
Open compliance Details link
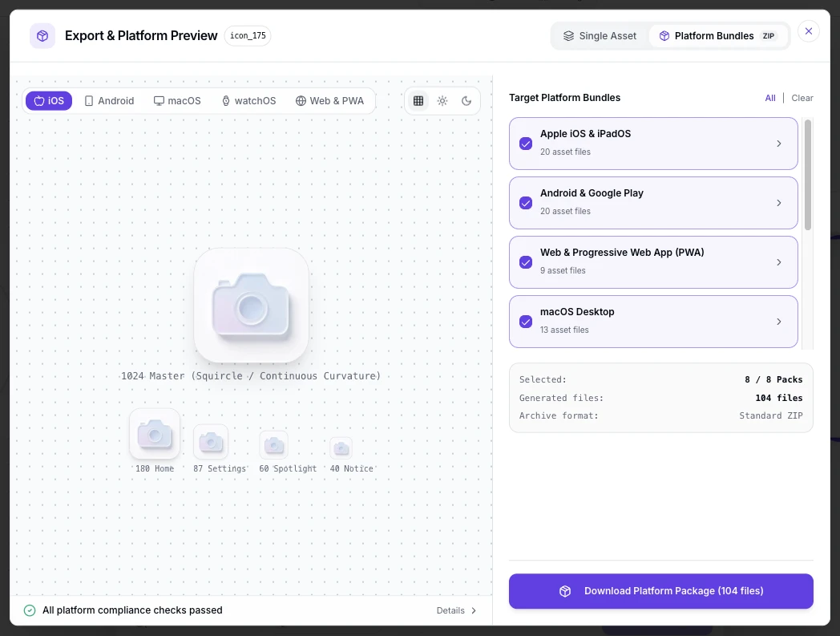tap(456, 610)
